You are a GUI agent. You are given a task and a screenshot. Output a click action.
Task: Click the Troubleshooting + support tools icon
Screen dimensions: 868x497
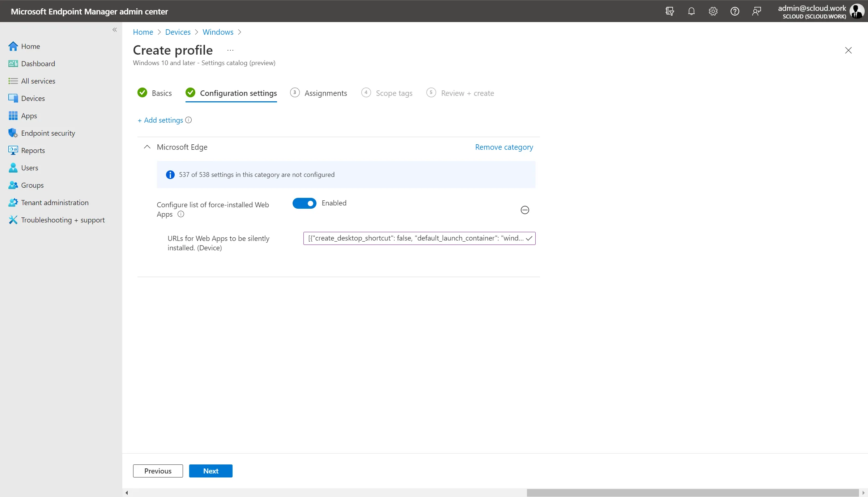[13, 220]
